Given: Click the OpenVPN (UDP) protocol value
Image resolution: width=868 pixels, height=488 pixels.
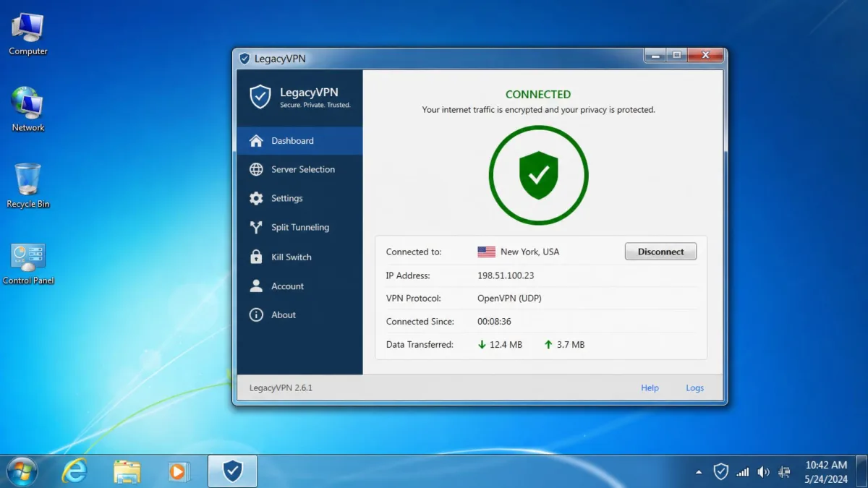Looking at the screenshot, I should [509, 299].
